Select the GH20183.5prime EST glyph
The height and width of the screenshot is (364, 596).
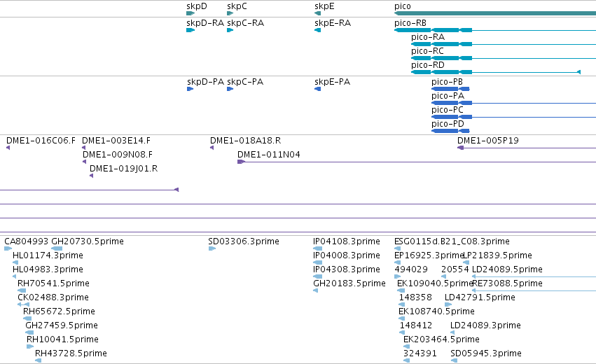pos(315,290)
